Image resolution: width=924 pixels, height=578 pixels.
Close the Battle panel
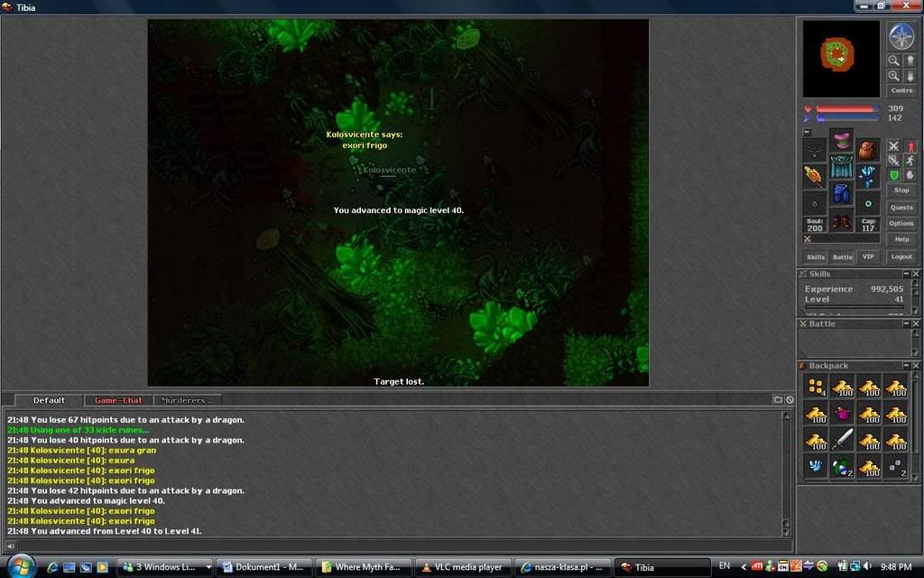[916, 324]
